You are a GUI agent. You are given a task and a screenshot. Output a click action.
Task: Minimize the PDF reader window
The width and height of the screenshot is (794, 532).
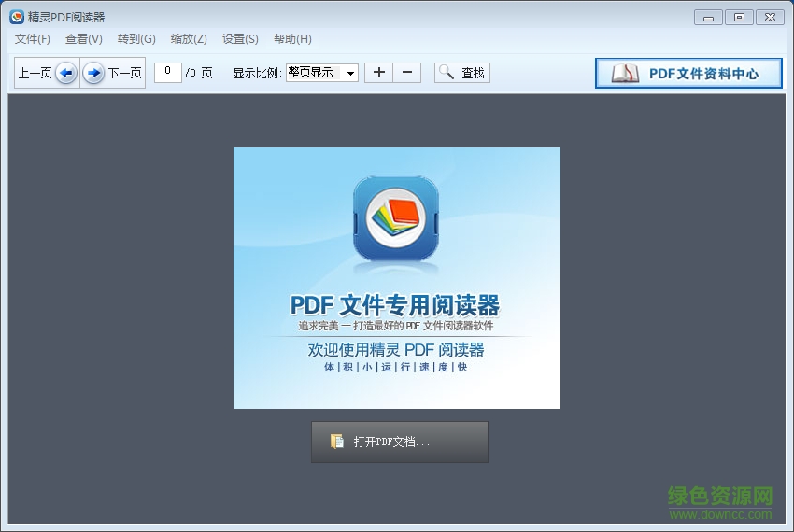click(709, 17)
